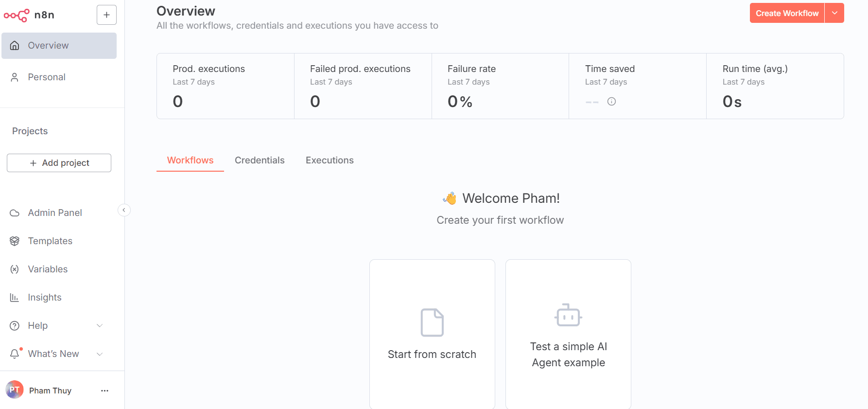Image resolution: width=868 pixels, height=409 pixels.
Task: Click the Pham Thuy avatar
Action: tap(15, 390)
